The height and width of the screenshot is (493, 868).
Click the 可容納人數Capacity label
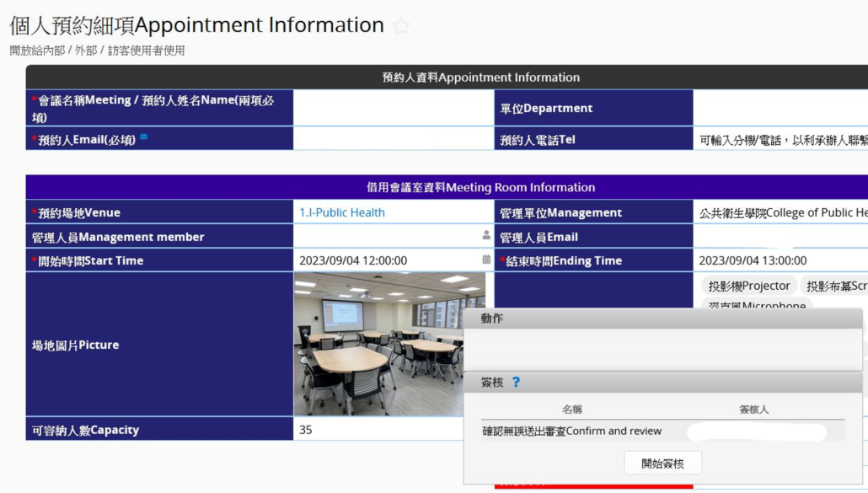click(85, 430)
